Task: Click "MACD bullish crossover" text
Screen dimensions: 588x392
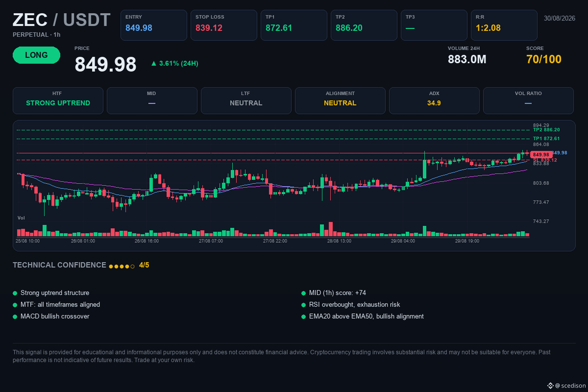Action: point(55,316)
